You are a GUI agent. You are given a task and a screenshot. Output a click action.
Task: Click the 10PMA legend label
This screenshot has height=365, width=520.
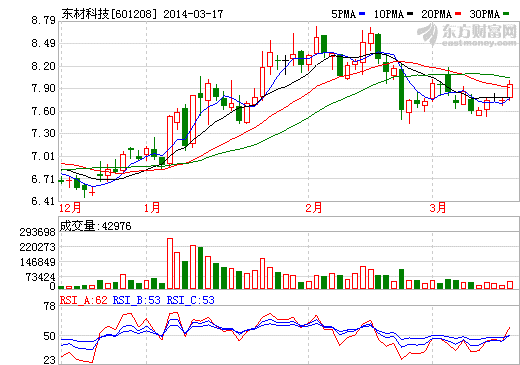[x=388, y=14]
